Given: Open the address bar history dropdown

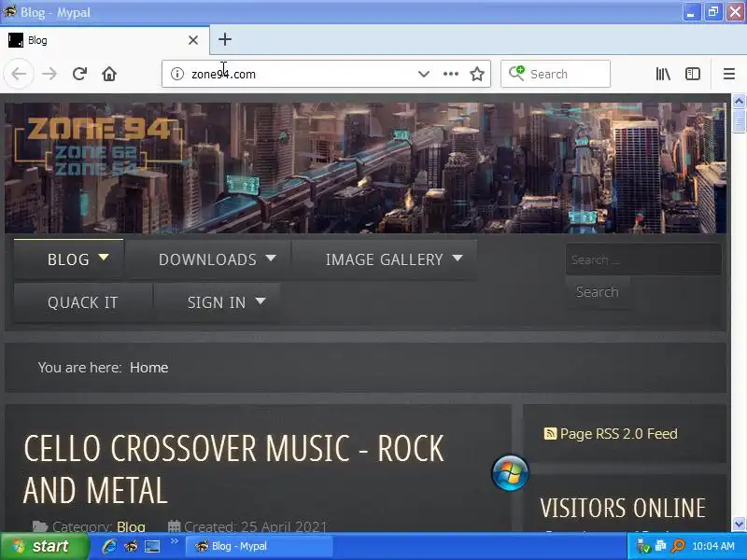Looking at the screenshot, I should (x=424, y=74).
